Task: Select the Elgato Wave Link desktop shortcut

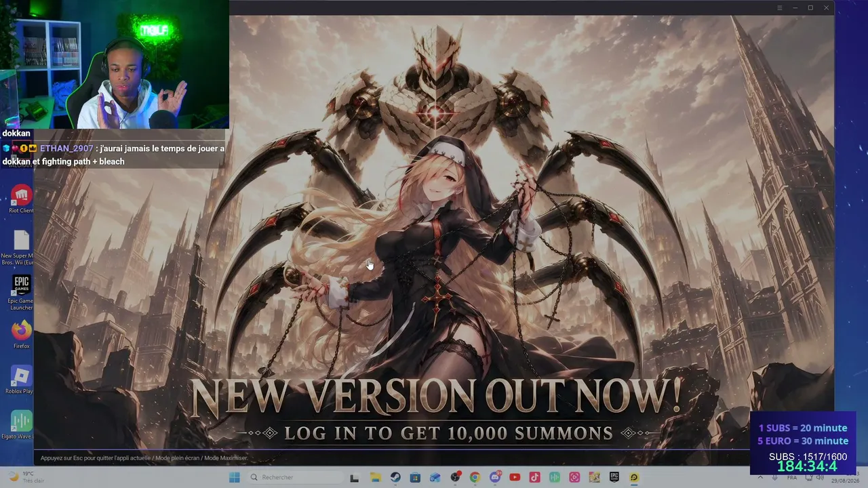Action: (18, 425)
